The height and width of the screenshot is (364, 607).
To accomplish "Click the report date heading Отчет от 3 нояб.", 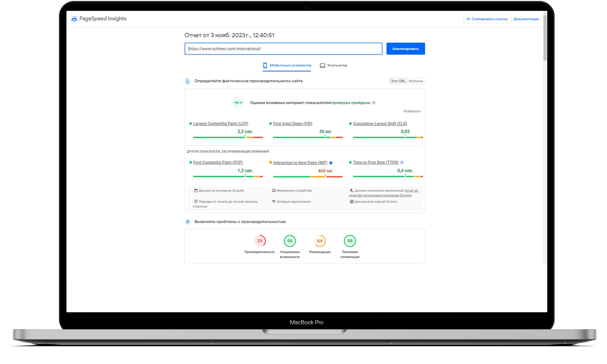I will click(x=229, y=35).
